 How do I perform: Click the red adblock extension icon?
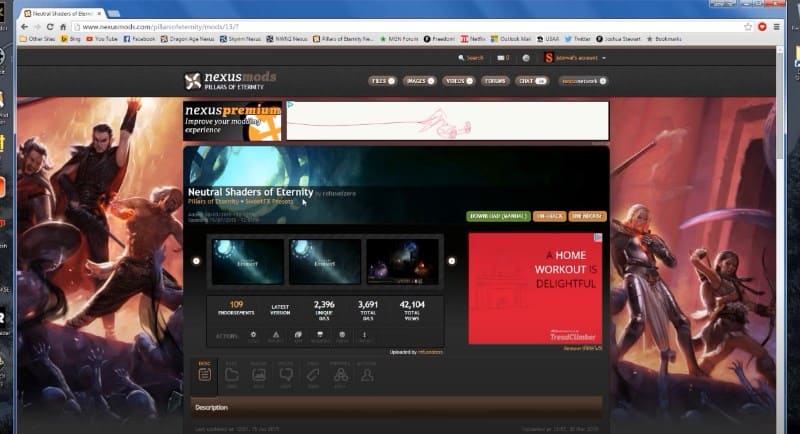762,27
